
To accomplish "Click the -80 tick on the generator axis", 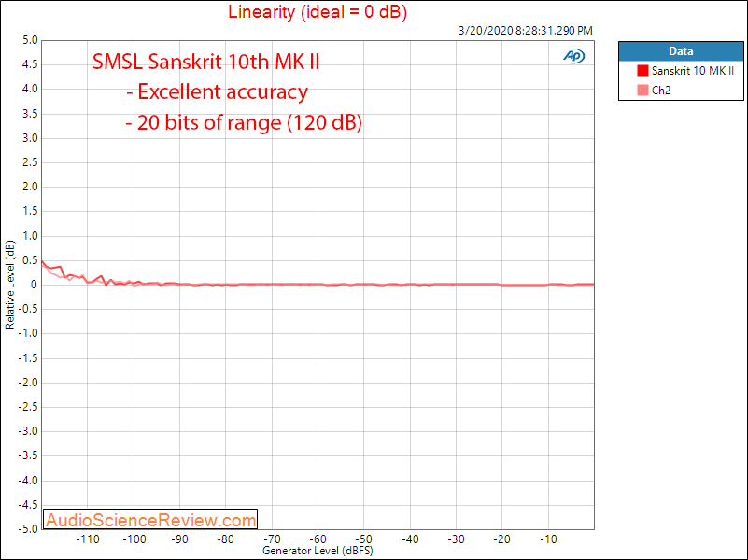I will (226, 539).
